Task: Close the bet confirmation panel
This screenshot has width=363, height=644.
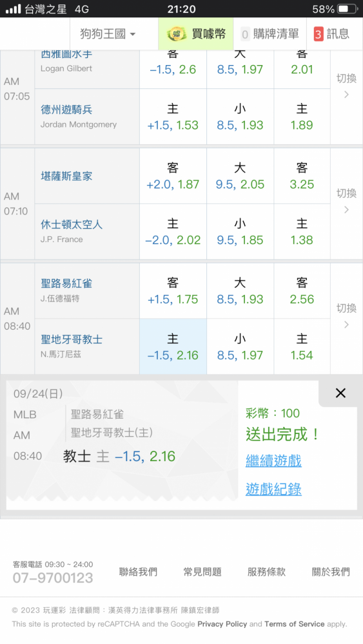Action: click(x=340, y=393)
